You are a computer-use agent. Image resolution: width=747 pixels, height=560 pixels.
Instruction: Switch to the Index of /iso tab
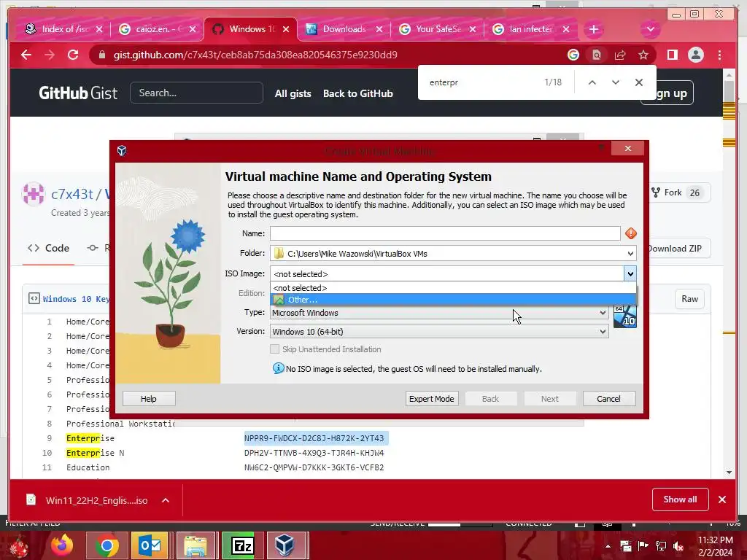click(x=65, y=29)
